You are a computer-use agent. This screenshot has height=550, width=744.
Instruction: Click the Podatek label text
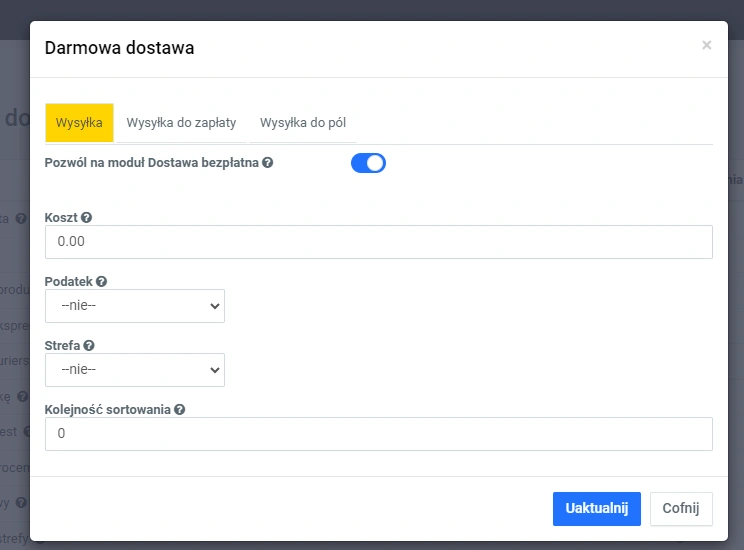coord(68,282)
